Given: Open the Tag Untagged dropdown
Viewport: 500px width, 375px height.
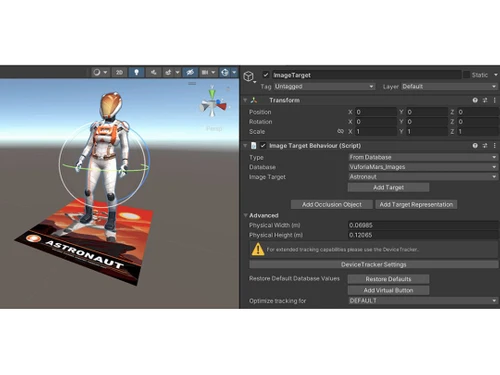Looking at the screenshot, I should 324,87.
